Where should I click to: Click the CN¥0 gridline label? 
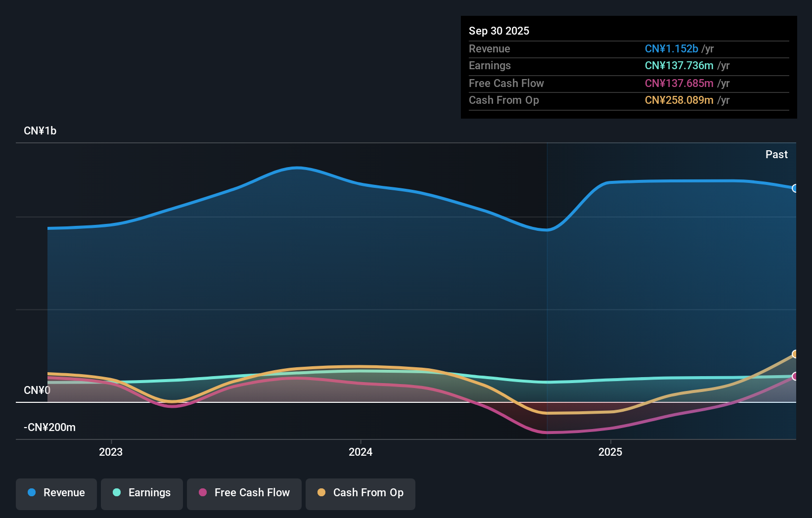37,390
